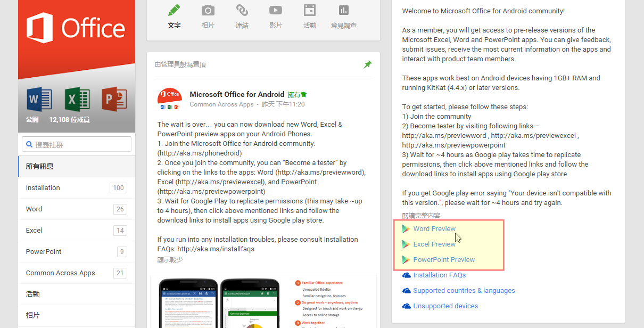Click the Office logo banner
Screen dimensions: 644x328
[77, 28]
